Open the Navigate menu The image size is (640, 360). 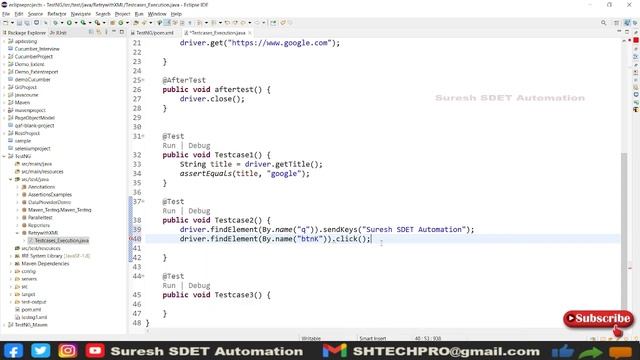click(x=81, y=14)
